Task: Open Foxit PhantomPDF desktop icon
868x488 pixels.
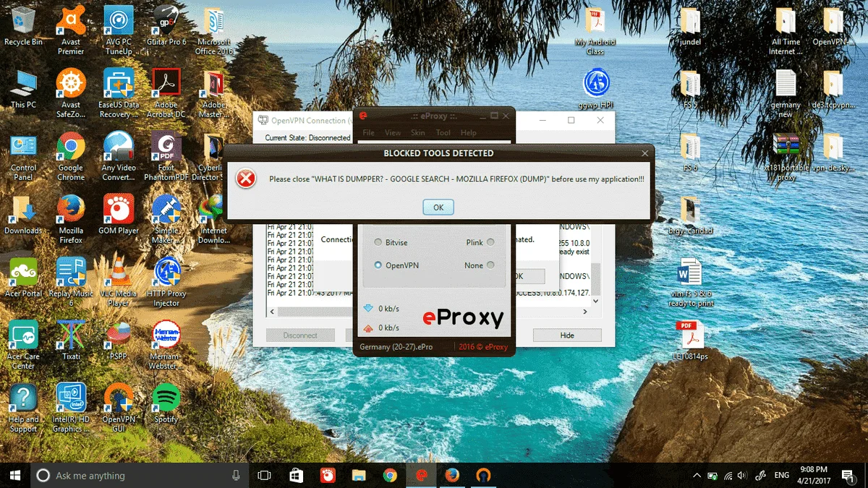Action: click(166, 156)
